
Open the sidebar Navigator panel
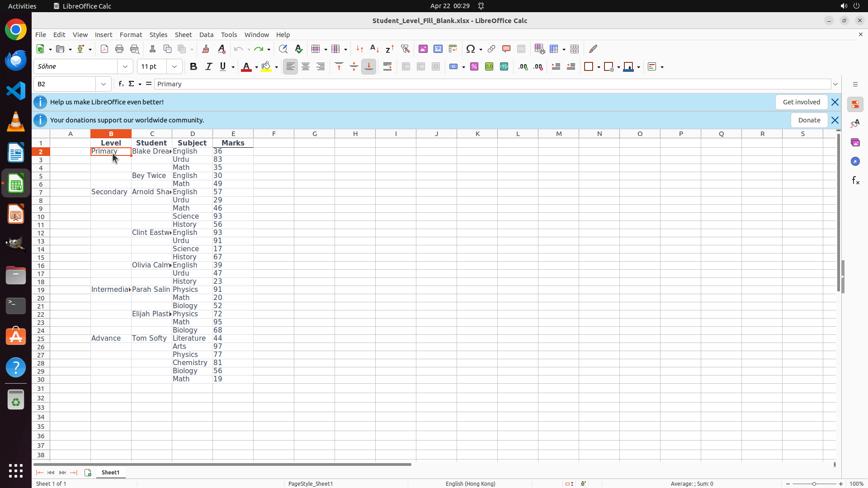855,161
